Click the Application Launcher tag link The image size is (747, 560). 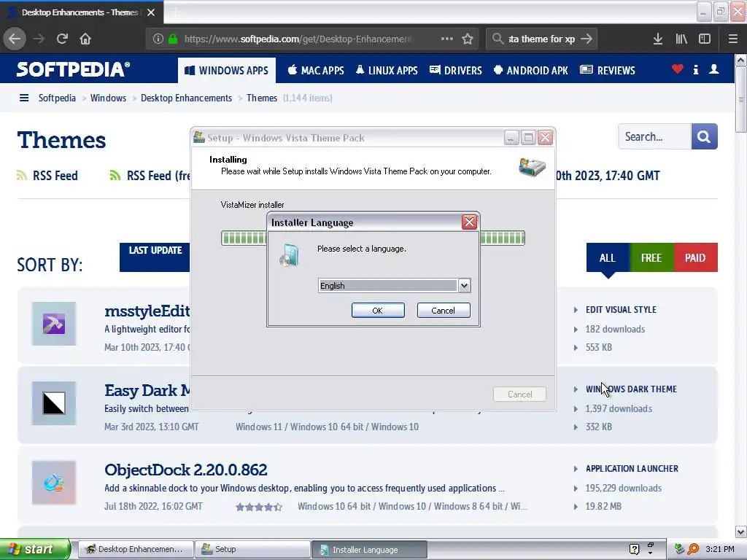coord(632,469)
